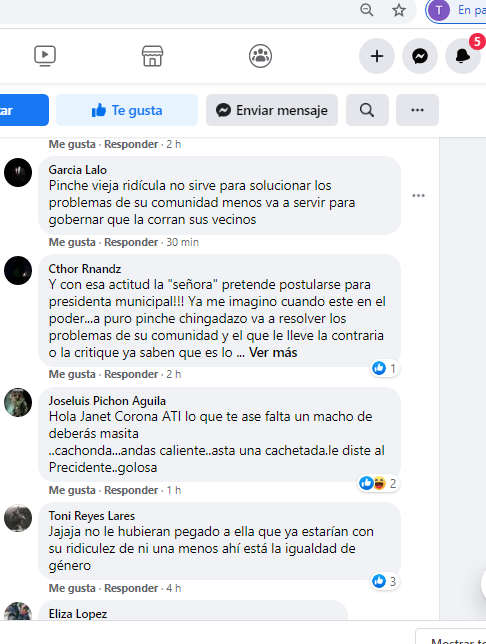Toggle the Te gusta page like button

pyautogui.click(x=127, y=110)
